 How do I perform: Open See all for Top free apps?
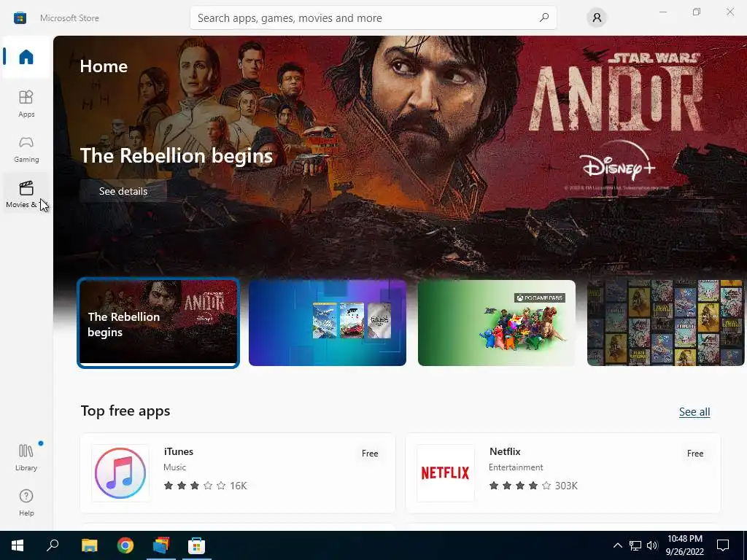tap(694, 412)
